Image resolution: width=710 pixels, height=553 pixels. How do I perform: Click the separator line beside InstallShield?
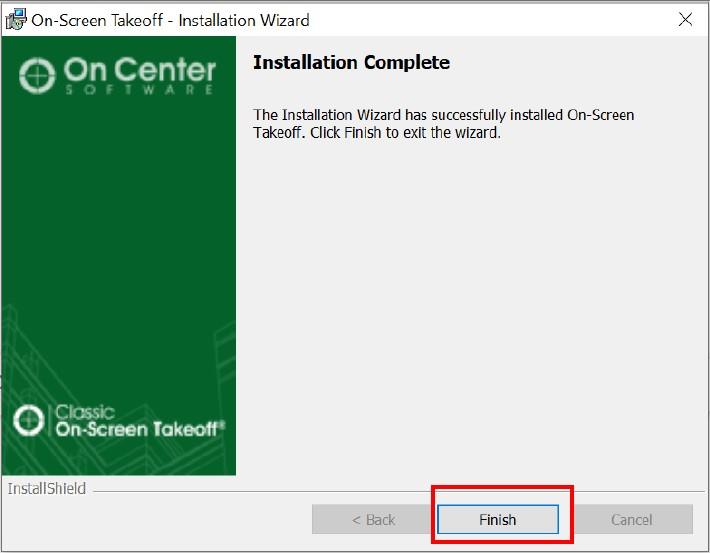400,490
